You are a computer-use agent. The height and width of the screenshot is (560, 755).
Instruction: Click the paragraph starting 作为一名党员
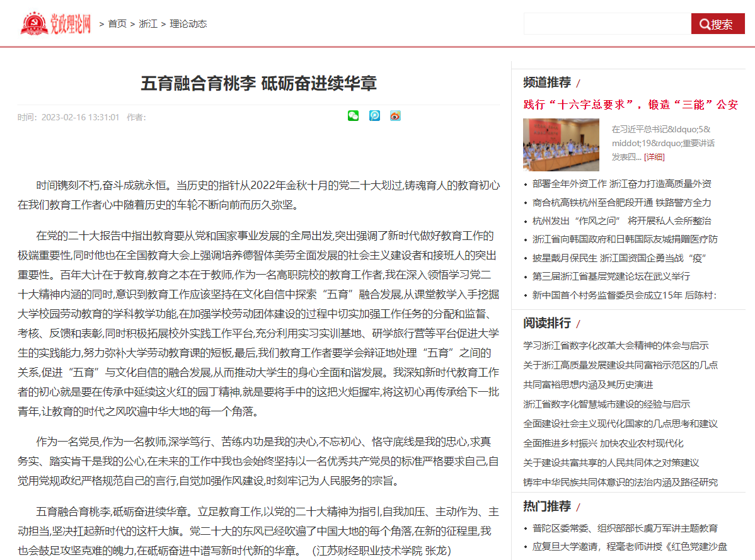pos(258,461)
